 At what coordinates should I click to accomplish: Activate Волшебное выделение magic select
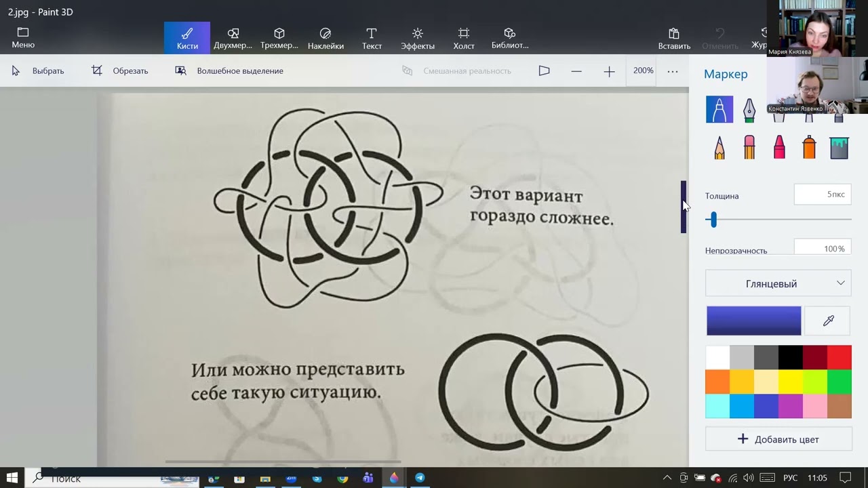229,70
